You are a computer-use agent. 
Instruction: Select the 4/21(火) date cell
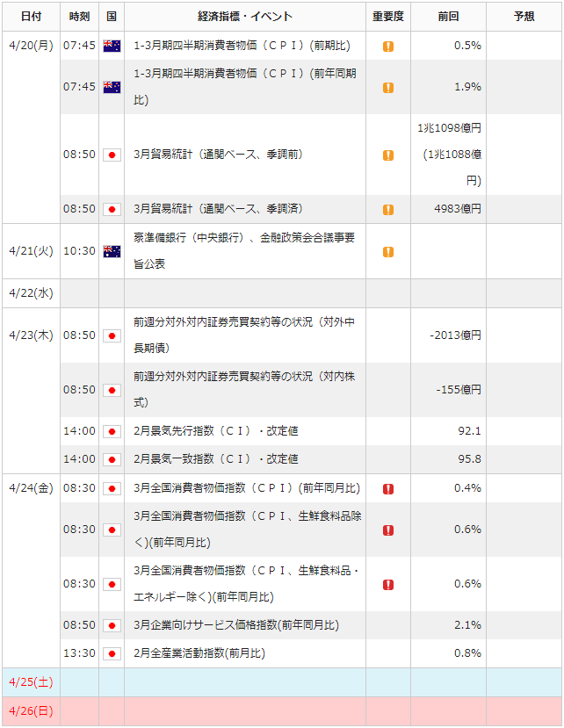tap(31, 251)
